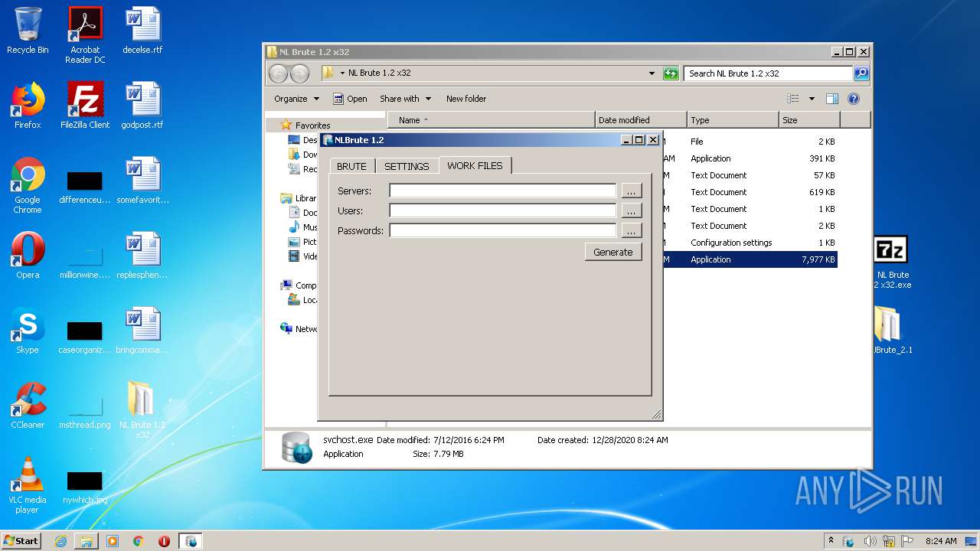Viewport: 980px width, 551px height.
Task: Click Internet Explorer taskbar icon
Action: [x=60, y=541]
